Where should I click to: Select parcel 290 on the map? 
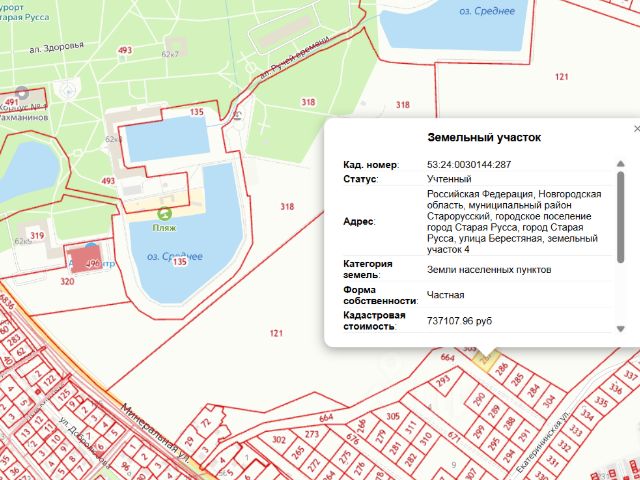point(480,398)
